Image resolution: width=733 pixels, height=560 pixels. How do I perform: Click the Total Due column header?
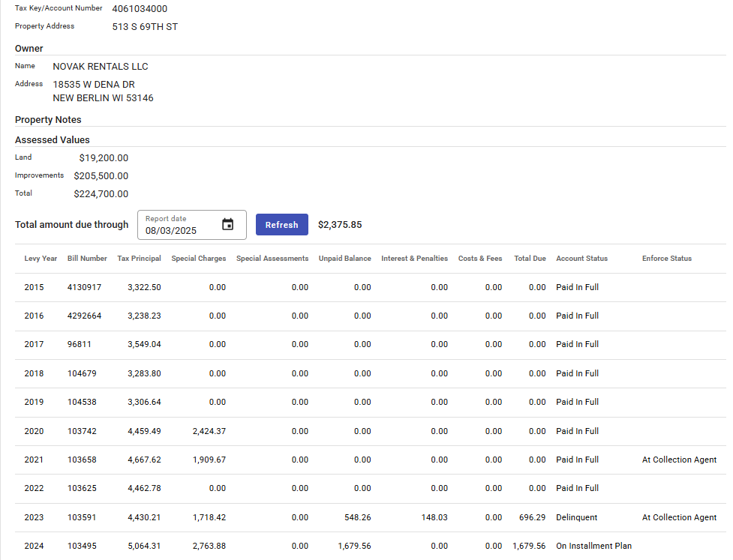530,259
